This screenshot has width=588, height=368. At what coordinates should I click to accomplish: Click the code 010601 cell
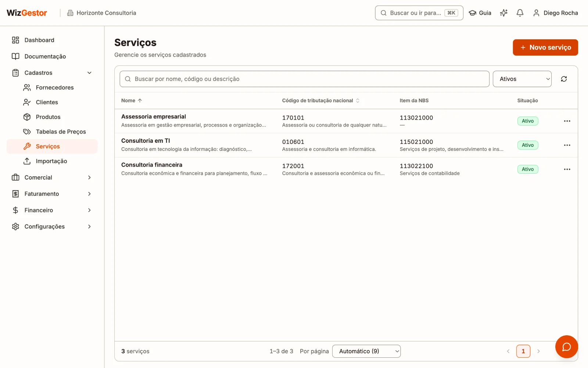coord(293,142)
